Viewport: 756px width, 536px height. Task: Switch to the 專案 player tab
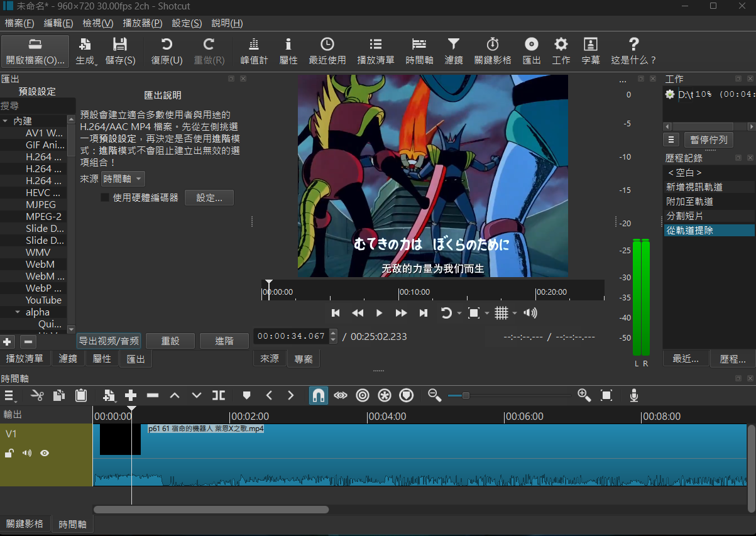click(x=304, y=359)
